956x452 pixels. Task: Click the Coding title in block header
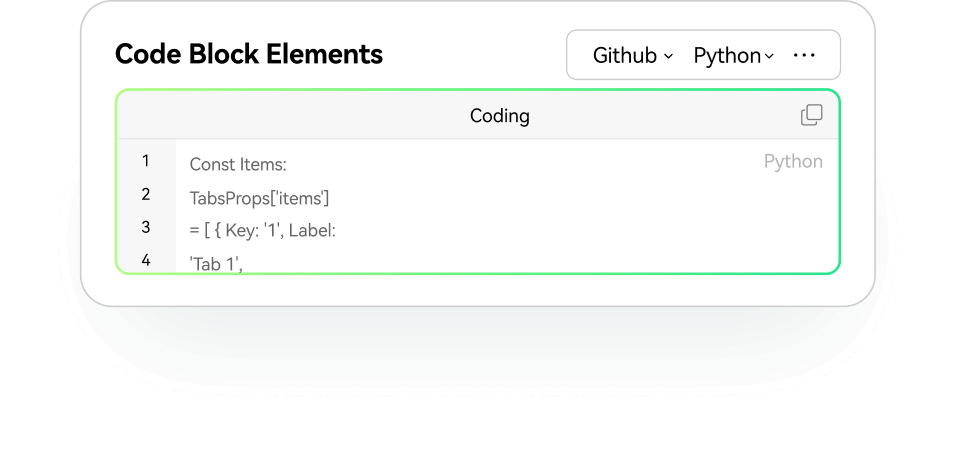(x=499, y=116)
